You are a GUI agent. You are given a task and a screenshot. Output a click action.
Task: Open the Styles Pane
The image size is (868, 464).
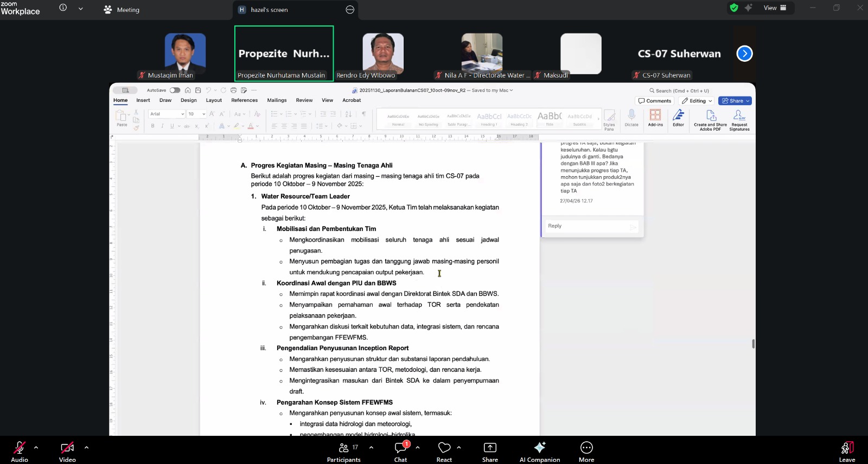(609, 120)
